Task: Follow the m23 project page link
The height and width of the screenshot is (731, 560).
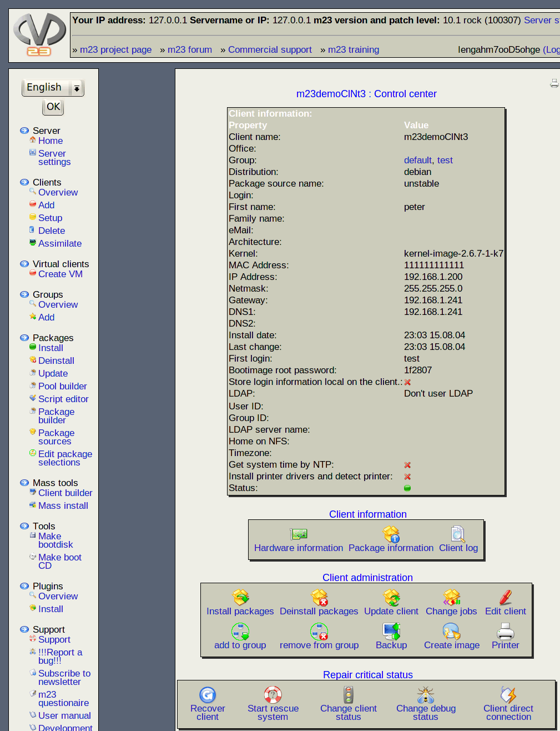Action: pos(115,49)
